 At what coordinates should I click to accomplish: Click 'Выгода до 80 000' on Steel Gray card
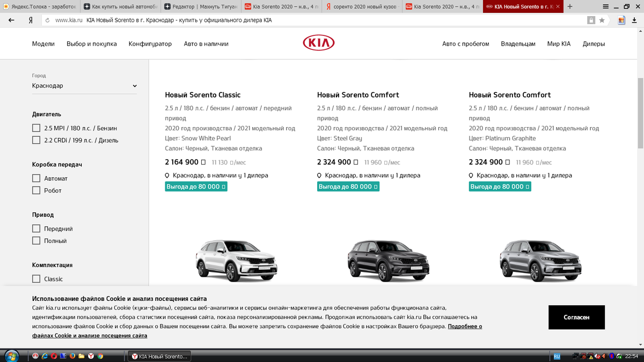click(348, 187)
